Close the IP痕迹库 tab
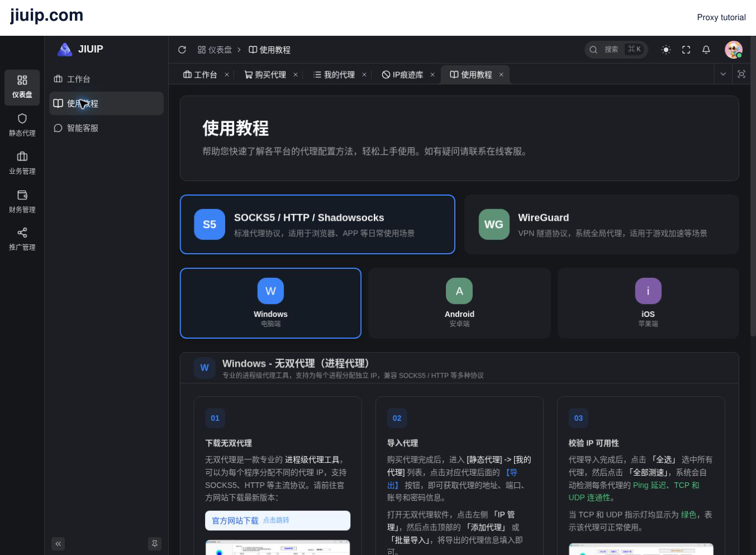 432,75
